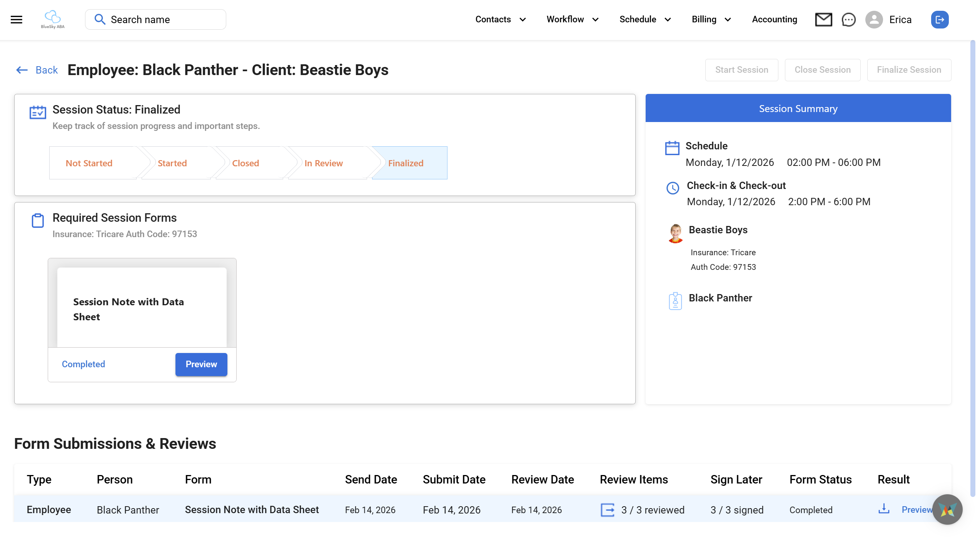Click the blue logout icon button

click(x=940, y=20)
